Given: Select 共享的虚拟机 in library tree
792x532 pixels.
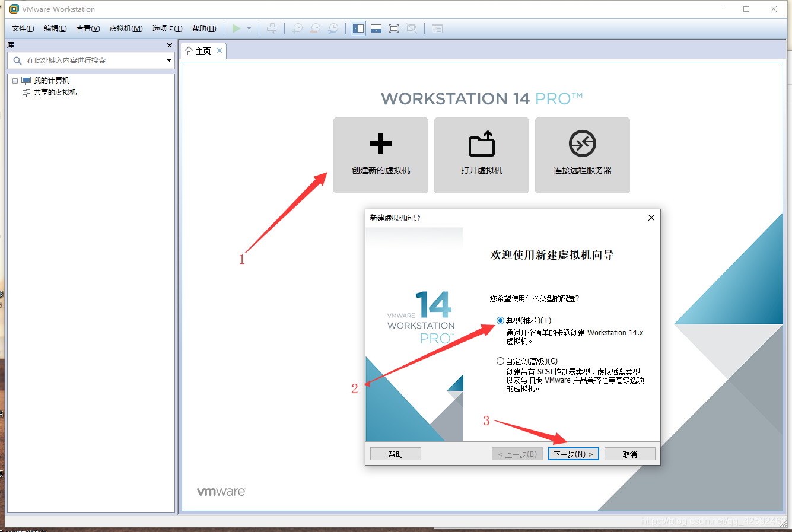Looking at the screenshot, I should click(x=55, y=93).
